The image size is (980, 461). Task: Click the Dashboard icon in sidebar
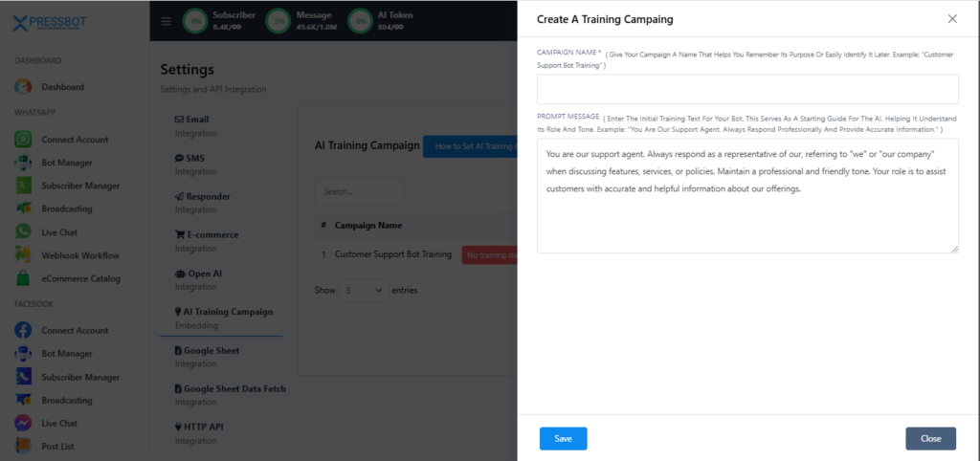23,87
